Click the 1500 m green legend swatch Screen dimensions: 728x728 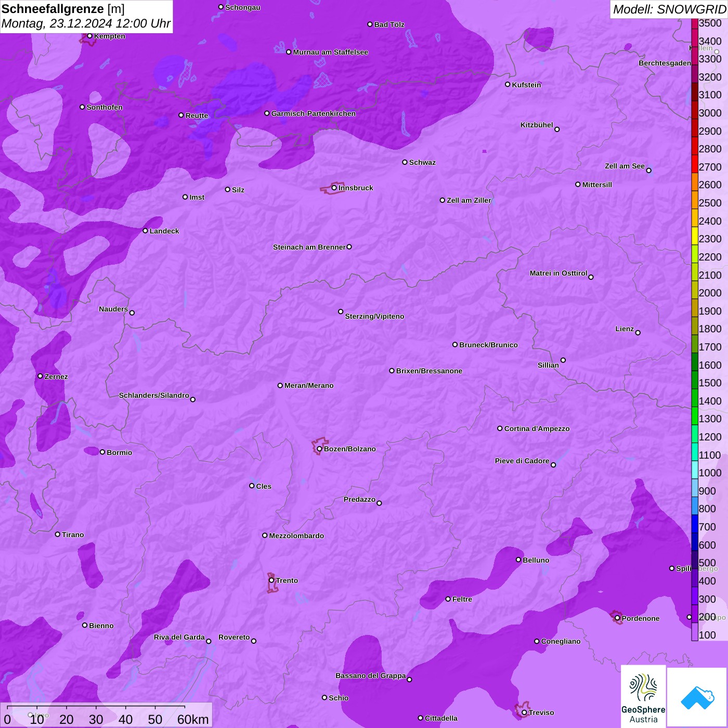[695, 380]
